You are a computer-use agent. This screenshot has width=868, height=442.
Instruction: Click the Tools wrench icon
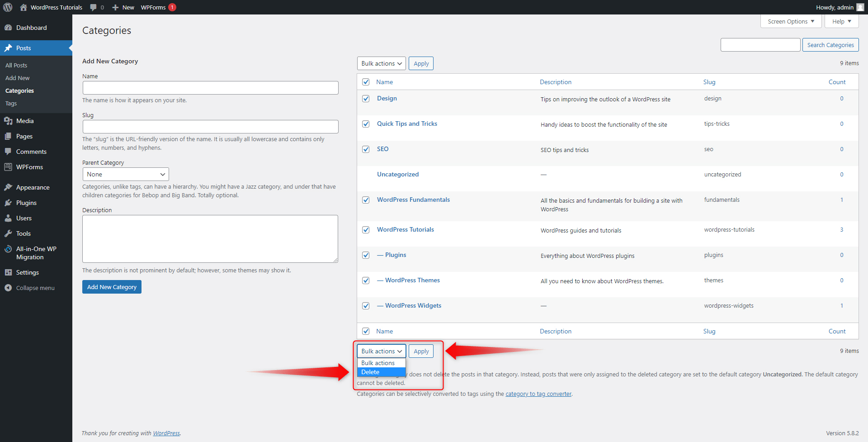(x=8, y=233)
